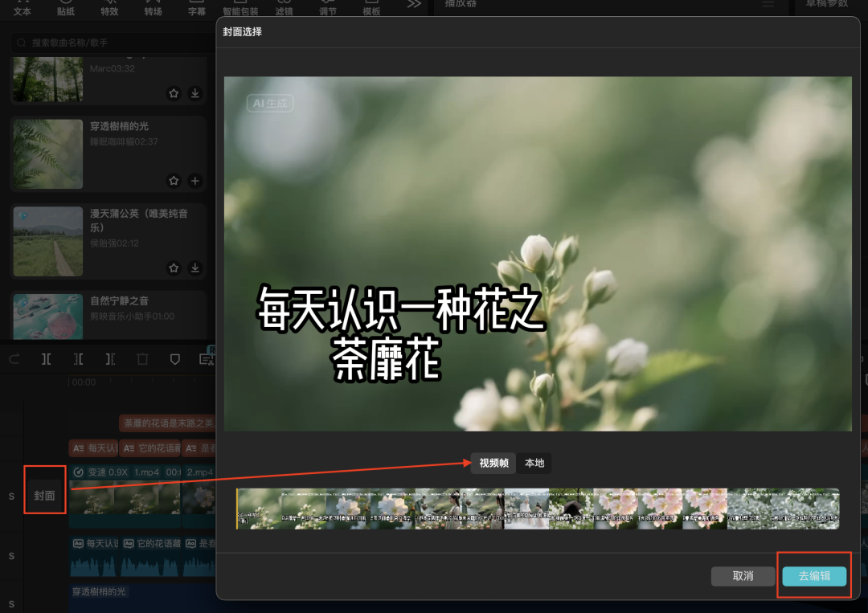Screen dimensions: 868x613
Task: Toggle the favorite star for 漫天蒲公英
Action: point(174,268)
